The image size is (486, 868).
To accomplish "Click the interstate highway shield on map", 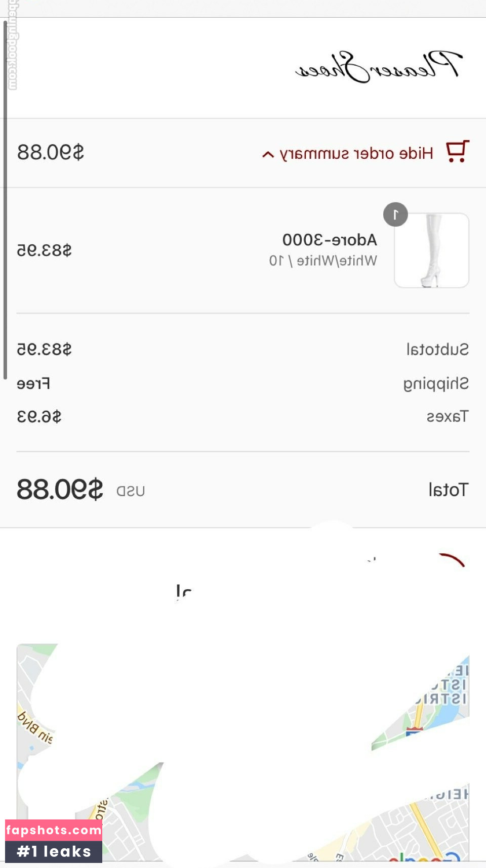I will tap(414, 731).
